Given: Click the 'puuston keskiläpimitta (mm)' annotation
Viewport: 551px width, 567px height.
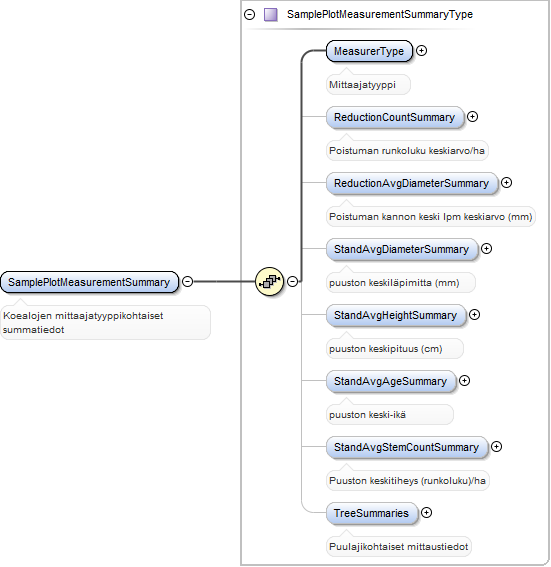Looking at the screenshot, I should (401, 282).
